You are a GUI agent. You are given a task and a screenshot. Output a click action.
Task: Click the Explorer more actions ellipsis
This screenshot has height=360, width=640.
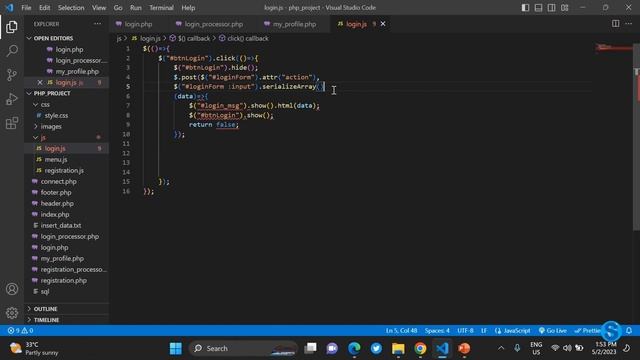(x=98, y=24)
